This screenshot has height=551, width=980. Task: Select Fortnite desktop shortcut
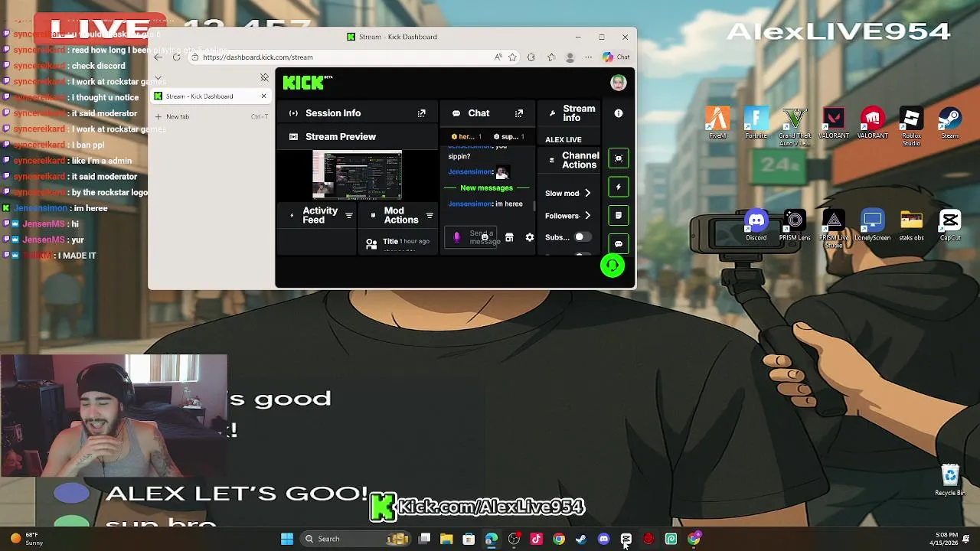(x=756, y=123)
